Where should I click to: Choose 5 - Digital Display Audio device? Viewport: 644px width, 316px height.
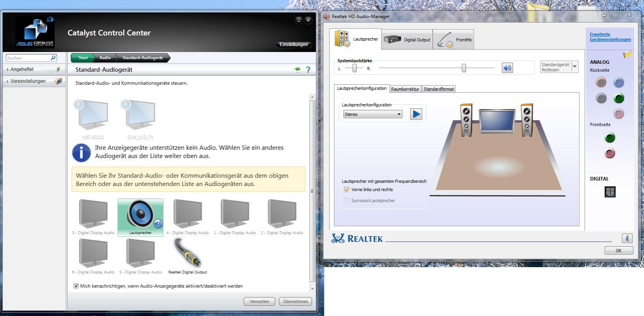141,253
